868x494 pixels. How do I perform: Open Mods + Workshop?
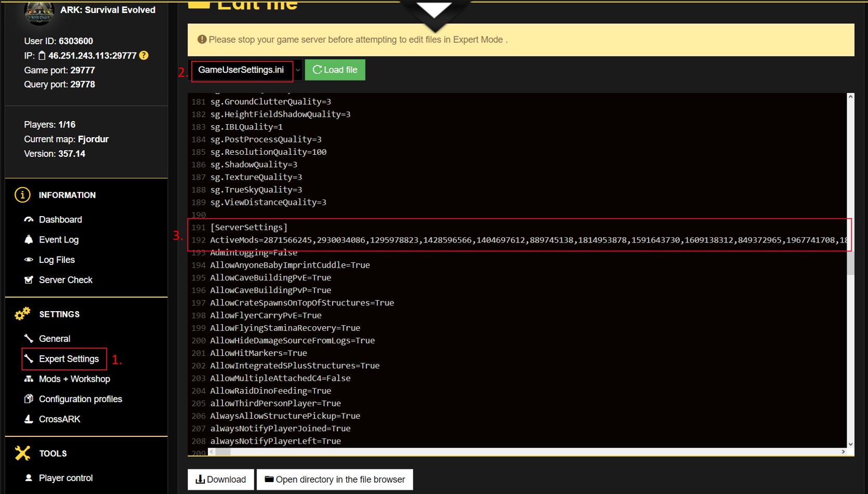pyautogui.click(x=74, y=379)
